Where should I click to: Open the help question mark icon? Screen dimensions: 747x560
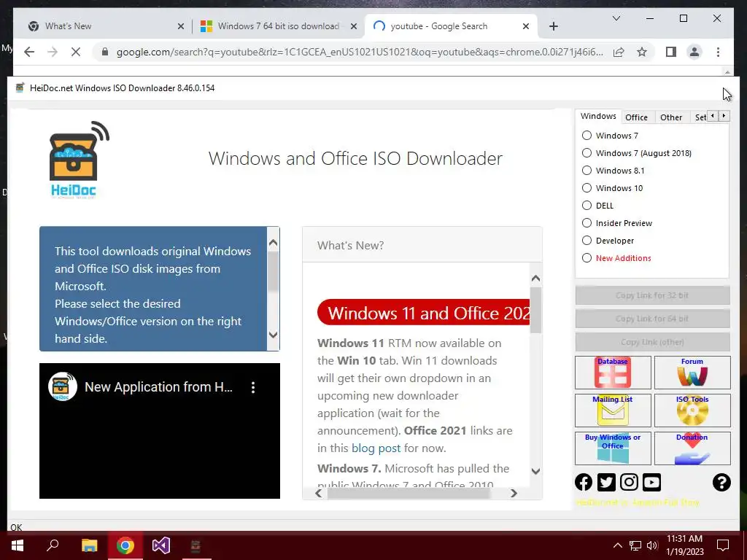point(721,483)
